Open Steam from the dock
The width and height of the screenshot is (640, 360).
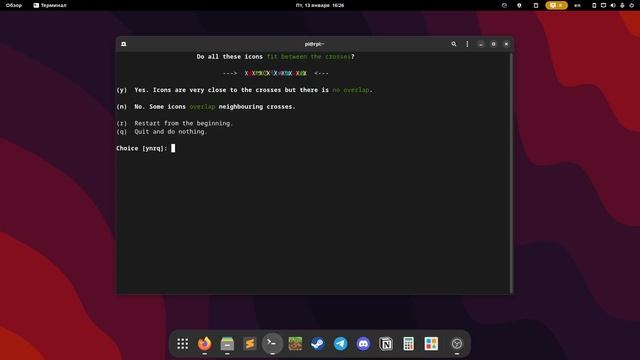318,344
